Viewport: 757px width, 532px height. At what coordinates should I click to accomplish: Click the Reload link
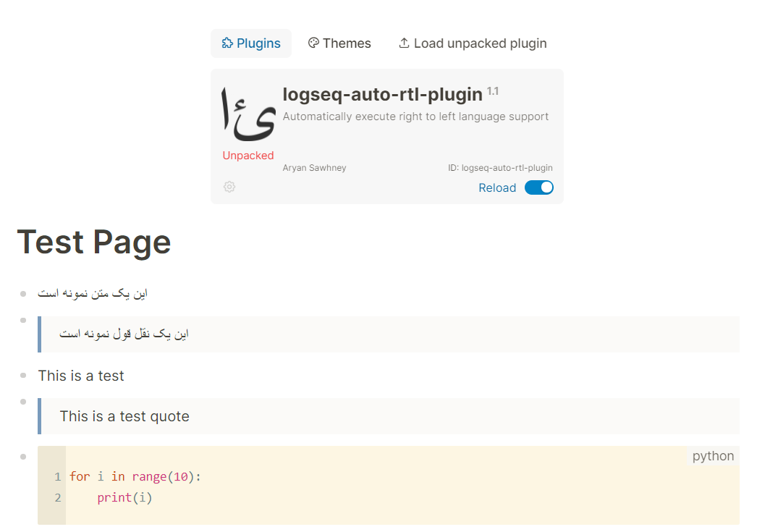pyautogui.click(x=497, y=187)
